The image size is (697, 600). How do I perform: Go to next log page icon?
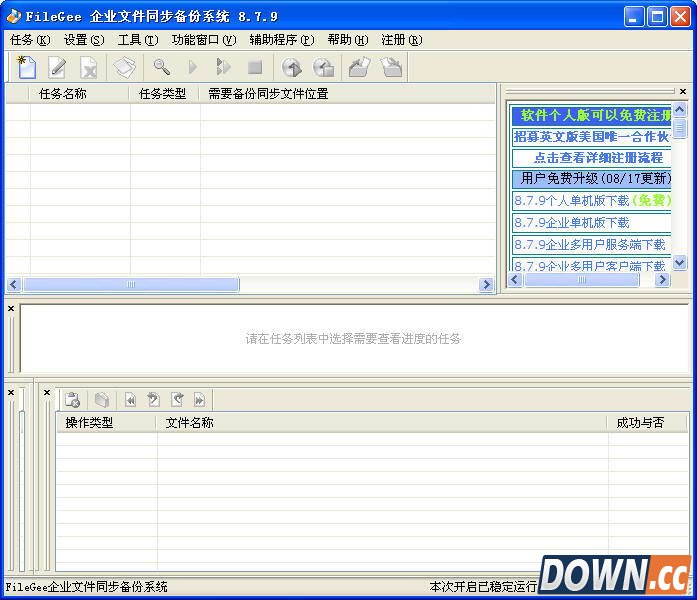pyautogui.click(x=177, y=400)
